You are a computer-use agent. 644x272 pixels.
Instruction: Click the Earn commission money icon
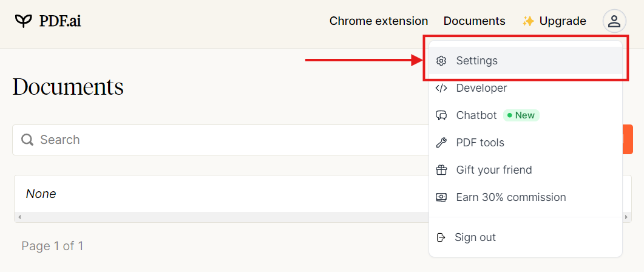(442, 197)
